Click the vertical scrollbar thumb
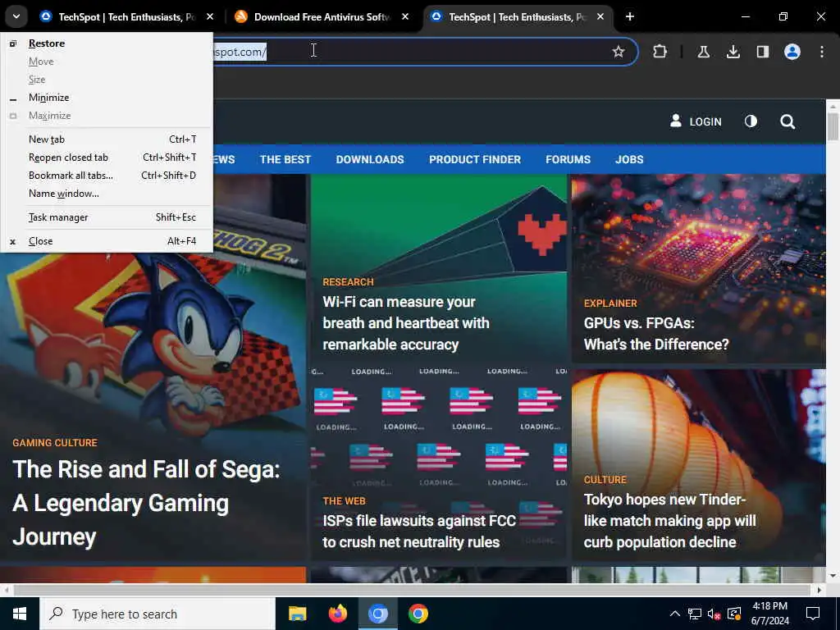 833,127
